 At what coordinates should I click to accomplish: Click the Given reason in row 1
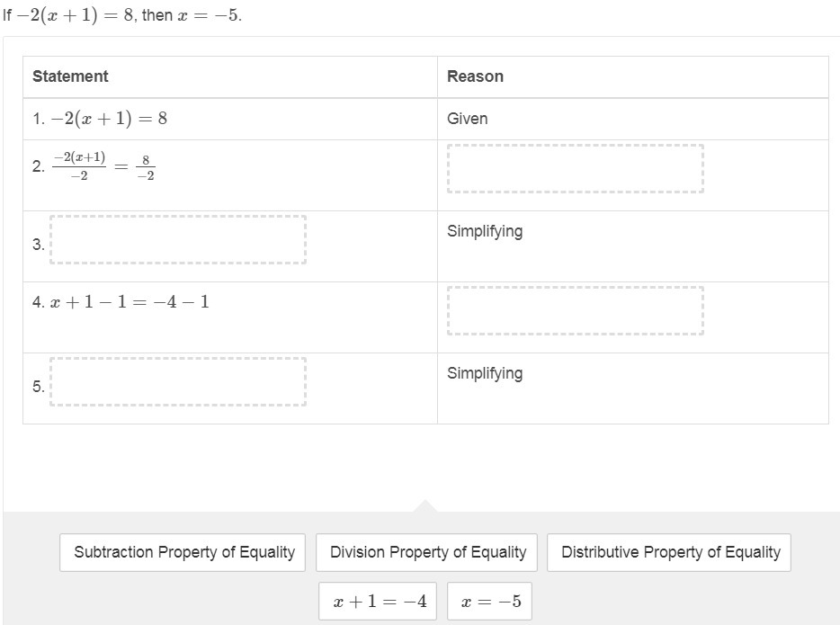468,119
